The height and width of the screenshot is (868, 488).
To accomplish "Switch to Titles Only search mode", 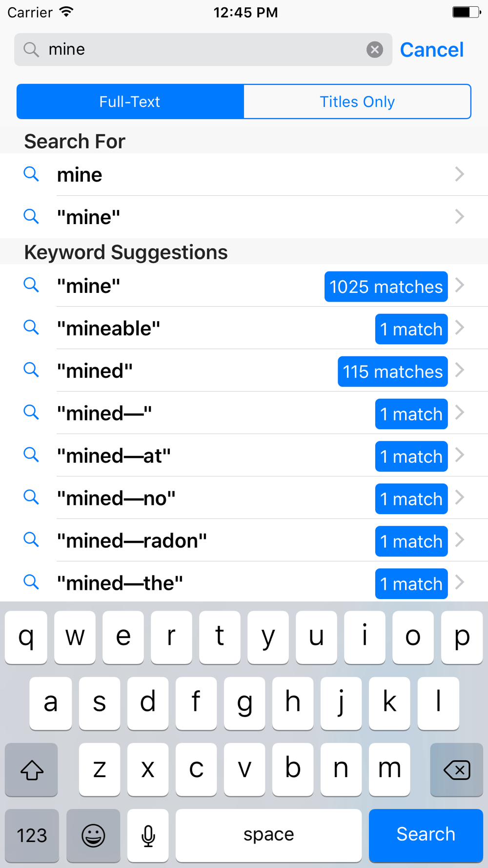I will coord(357,102).
